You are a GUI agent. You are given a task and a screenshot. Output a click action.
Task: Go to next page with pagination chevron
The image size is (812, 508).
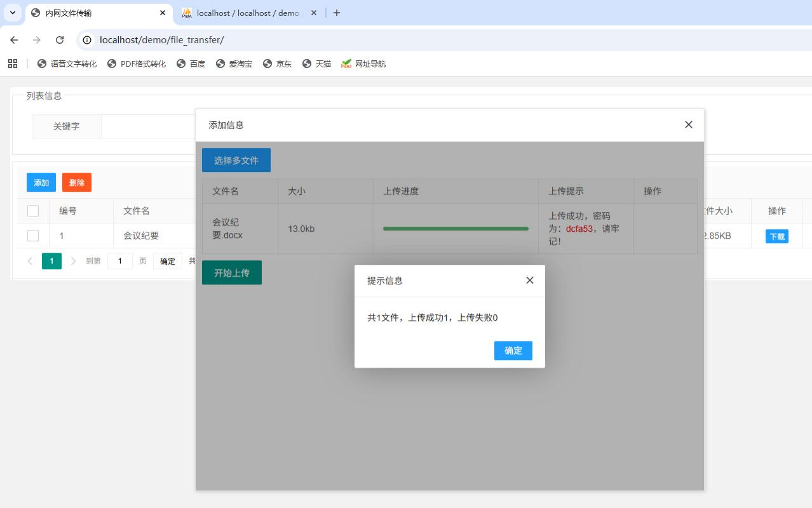(73, 261)
